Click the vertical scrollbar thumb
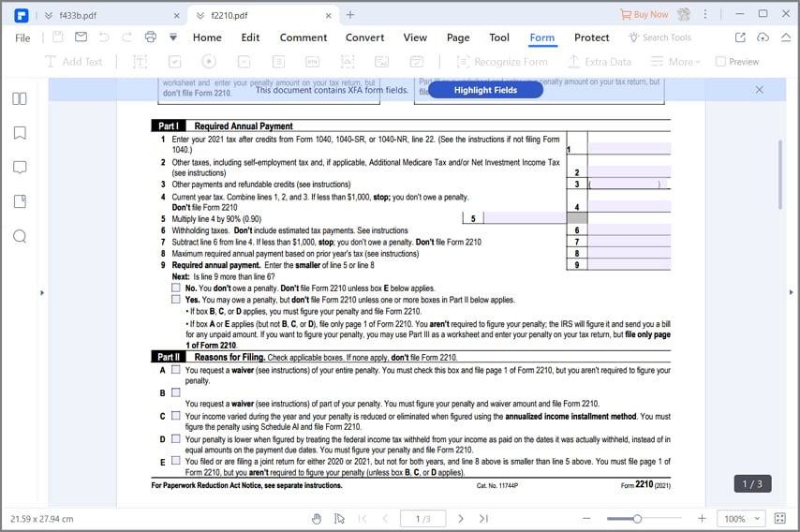 (779, 174)
